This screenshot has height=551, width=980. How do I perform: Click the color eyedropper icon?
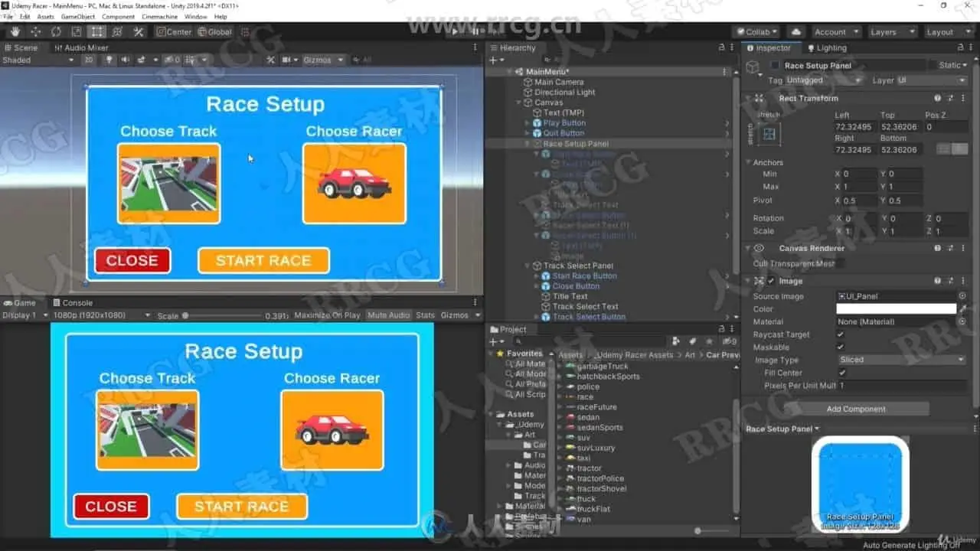962,309
